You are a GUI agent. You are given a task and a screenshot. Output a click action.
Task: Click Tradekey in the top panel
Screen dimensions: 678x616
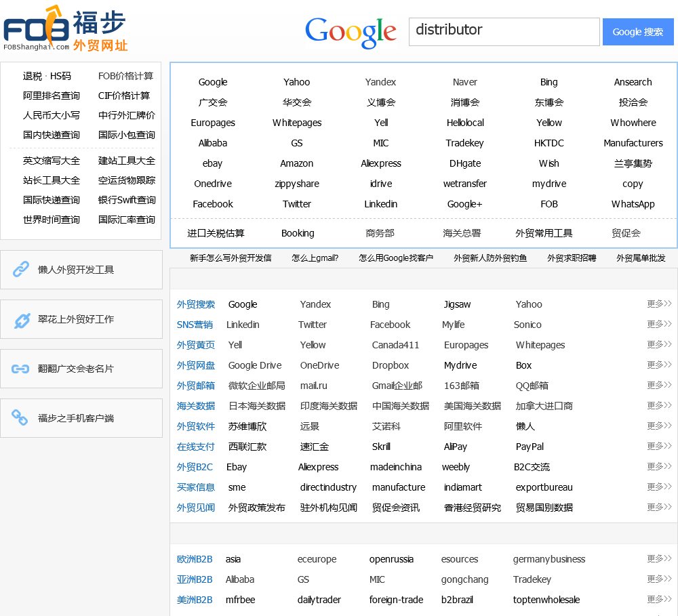pyautogui.click(x=465, y=143)
